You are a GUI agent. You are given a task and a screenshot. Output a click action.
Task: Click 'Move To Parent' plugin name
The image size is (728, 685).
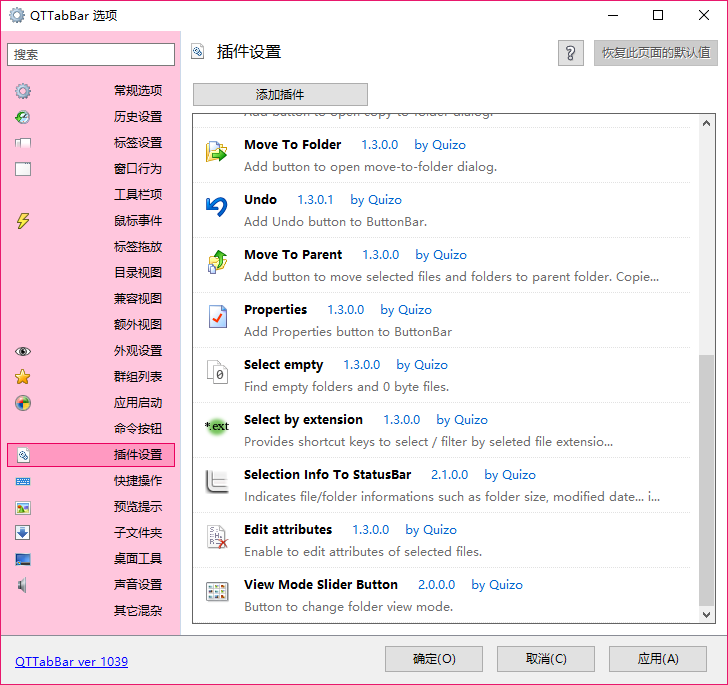coord(293,254)
